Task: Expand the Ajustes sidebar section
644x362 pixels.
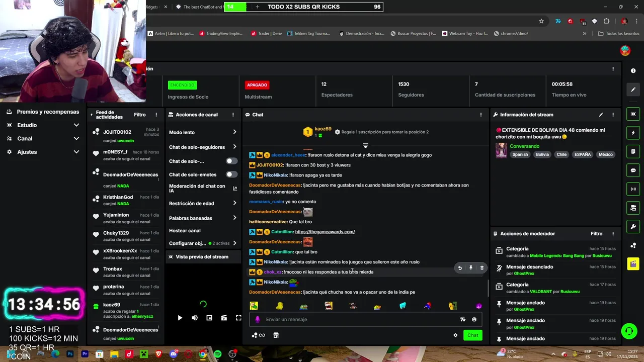Action: tap(42, 152)
